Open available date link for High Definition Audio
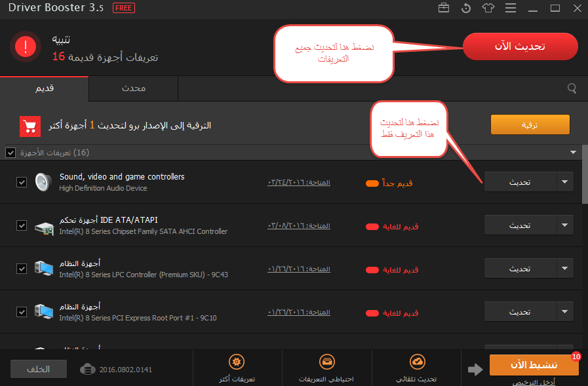The image size is (588, 386). pyautogui.click(x=299, y=183)
